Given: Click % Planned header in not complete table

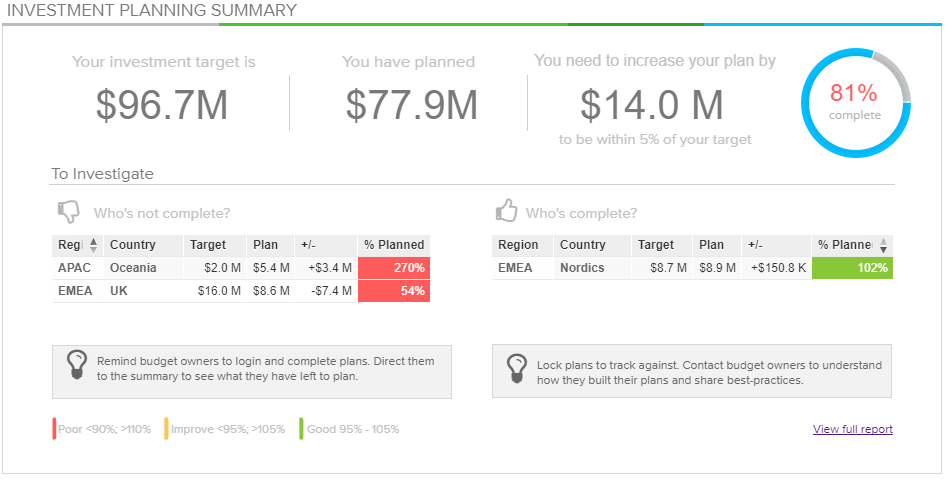Looking at the screenshot, I should coord(394,245).
